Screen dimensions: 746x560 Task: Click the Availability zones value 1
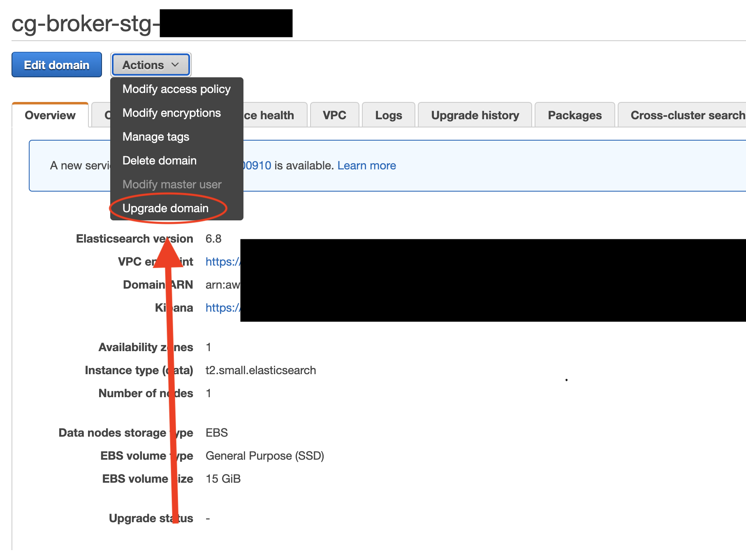pos(209,347)
